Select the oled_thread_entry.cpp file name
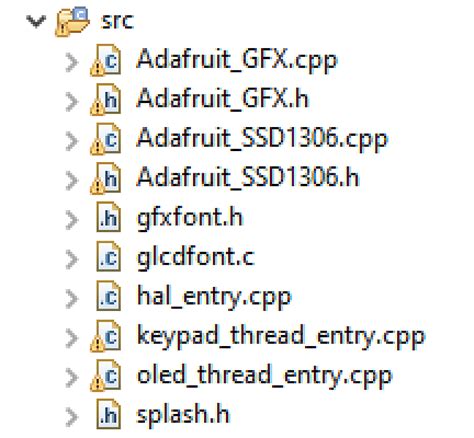Viewport: 474px width, 438px height. tap(265, 377)
